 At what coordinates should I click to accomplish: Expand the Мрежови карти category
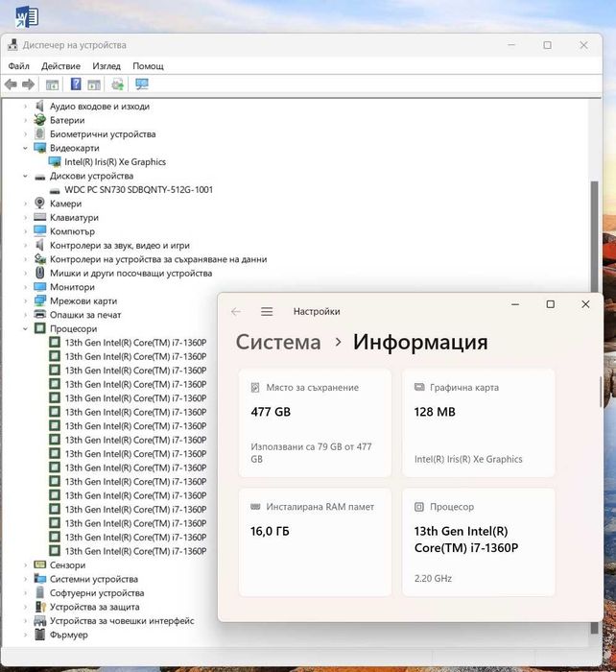tap(25, 300)
